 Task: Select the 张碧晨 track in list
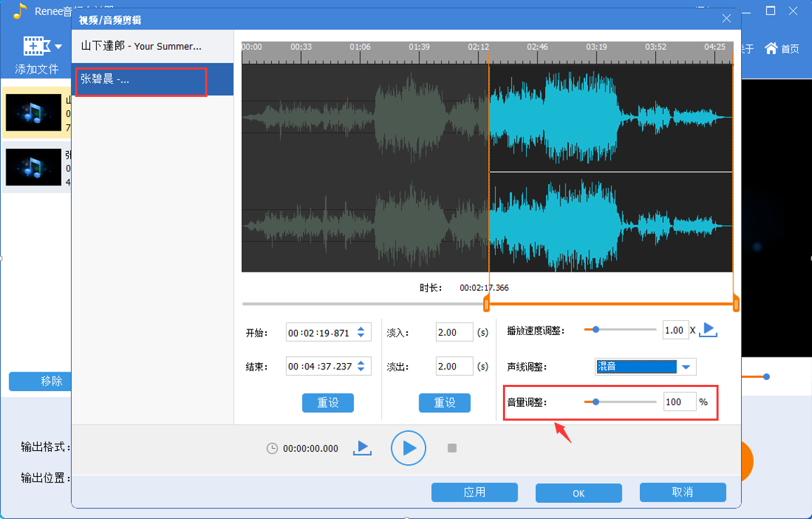click(x=152, y=79)
